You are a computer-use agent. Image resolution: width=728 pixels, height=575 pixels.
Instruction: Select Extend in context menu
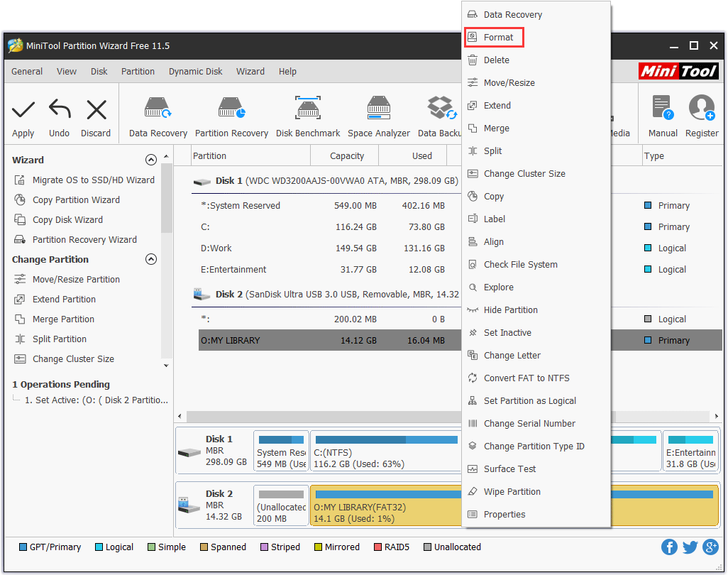[x=536, y=106]
